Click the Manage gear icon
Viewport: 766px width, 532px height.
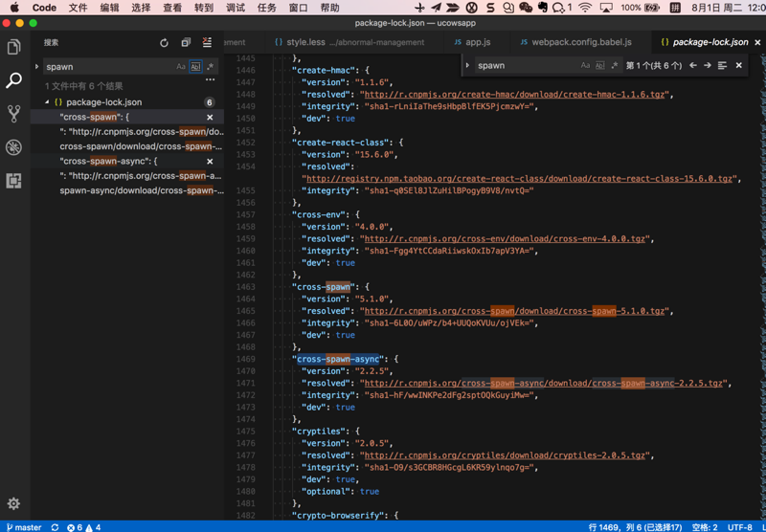pyautogui.click(x=13, y=503)
